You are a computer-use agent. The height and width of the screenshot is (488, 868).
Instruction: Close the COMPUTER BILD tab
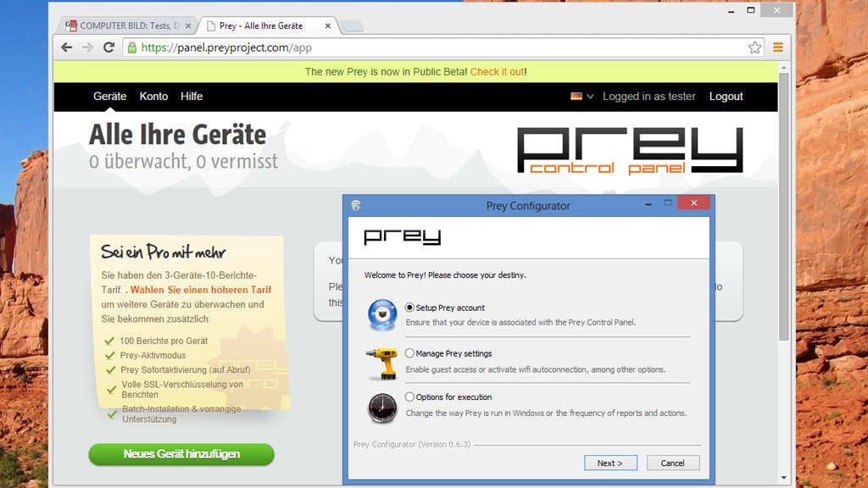(x=188, y=26)
